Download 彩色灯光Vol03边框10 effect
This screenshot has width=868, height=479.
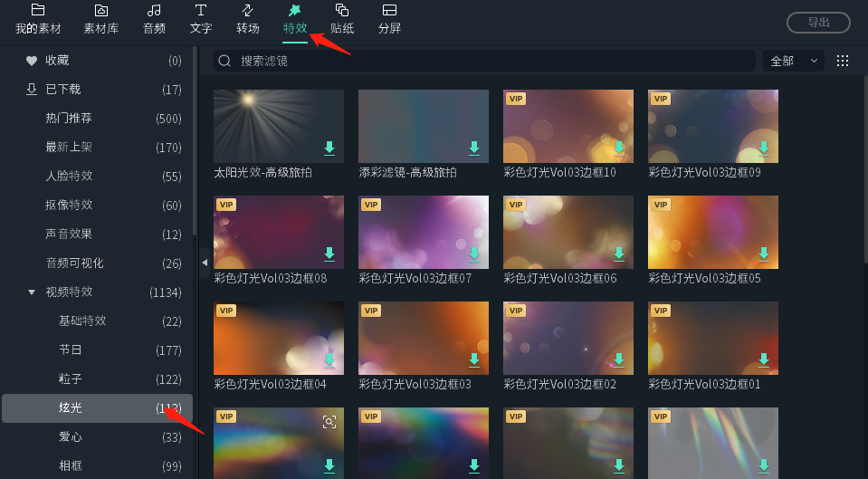pos(619,148)
